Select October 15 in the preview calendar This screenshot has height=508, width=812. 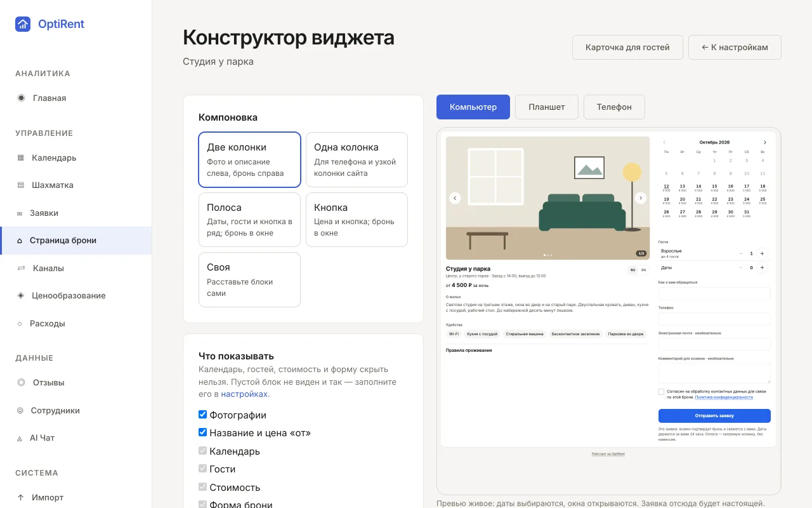(714, 187)
